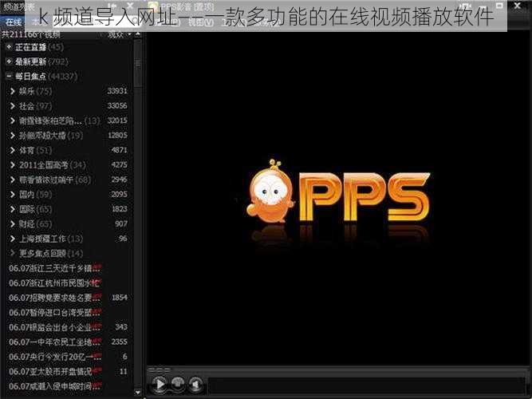Image resolution: width=532 pixels, height=399 pixels.
Task: Click the playback progress bar above the controls
Action: tap(337, 369)
